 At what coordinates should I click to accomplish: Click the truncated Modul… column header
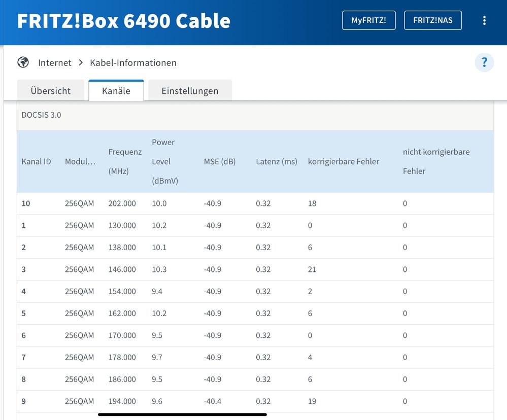80,161
